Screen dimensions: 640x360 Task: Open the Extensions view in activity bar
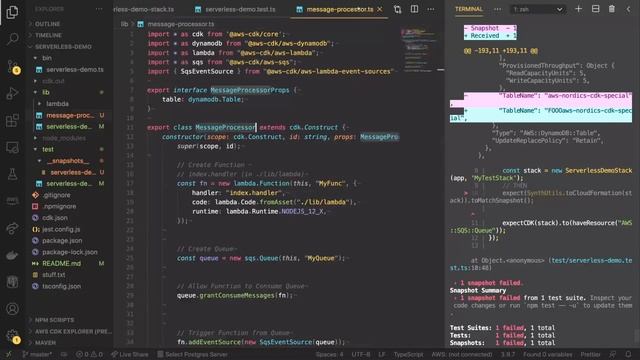pyautogui.click(x=12, y=120)
